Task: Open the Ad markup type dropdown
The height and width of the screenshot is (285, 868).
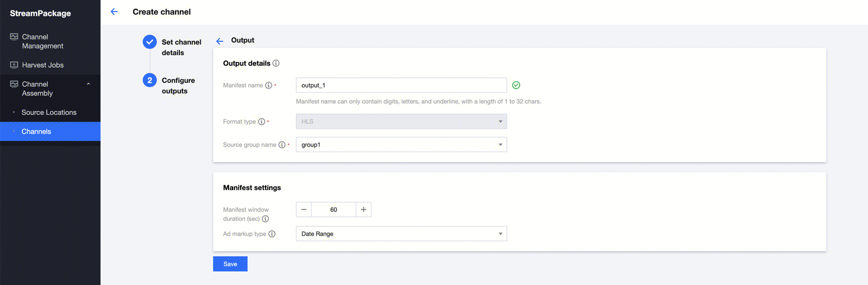Action: (401, 234)
